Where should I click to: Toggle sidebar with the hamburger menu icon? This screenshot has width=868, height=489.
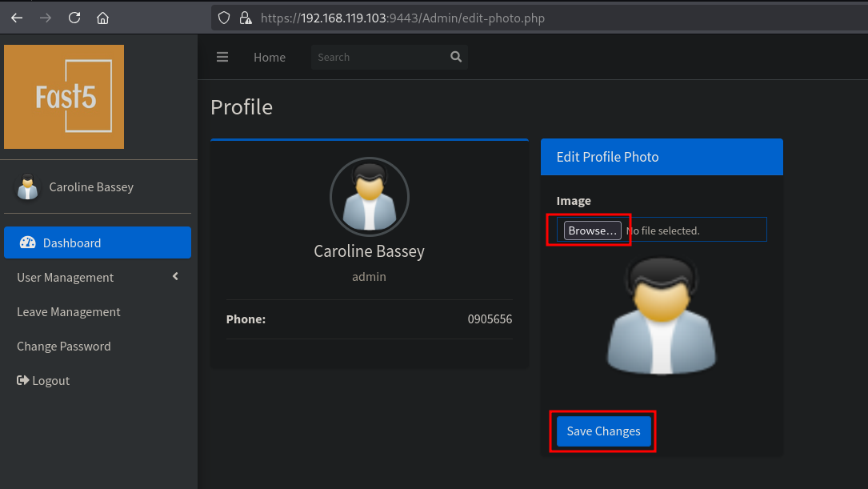click(x=222, y=57)
